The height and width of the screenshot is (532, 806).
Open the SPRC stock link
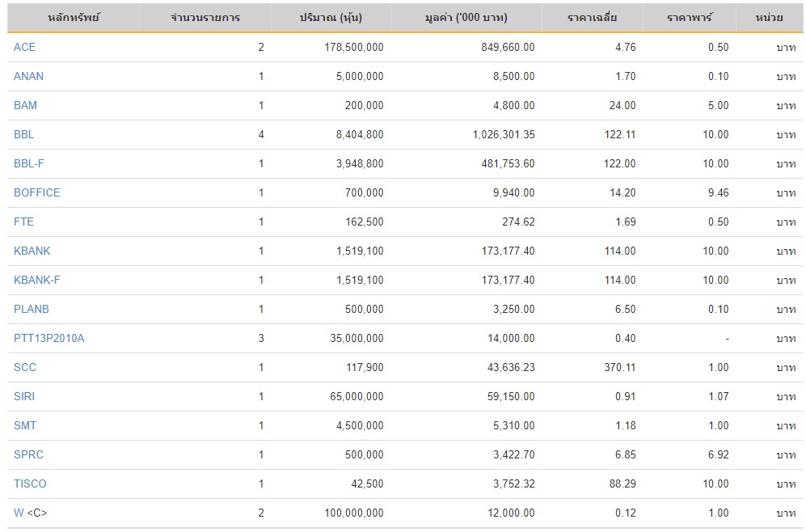coord(28,454)
